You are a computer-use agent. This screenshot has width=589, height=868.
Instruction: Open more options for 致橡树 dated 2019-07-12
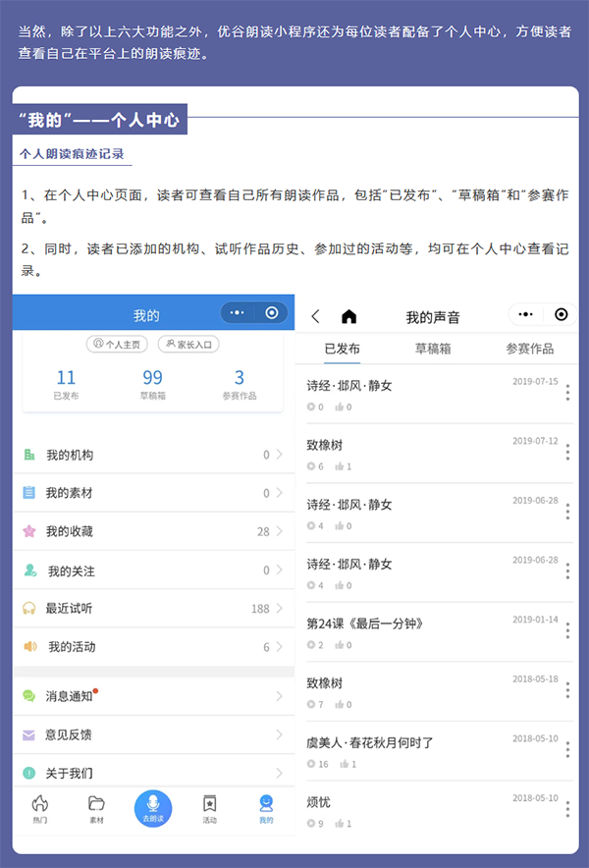(x=567, y=453)
